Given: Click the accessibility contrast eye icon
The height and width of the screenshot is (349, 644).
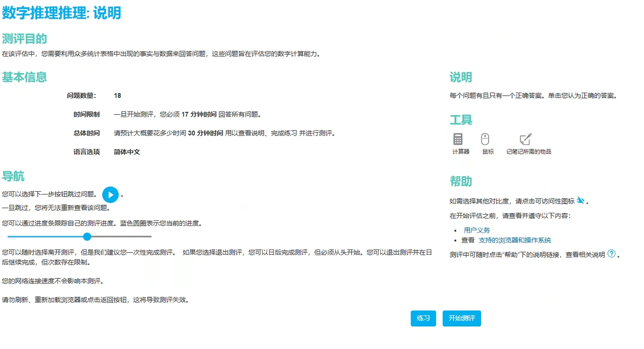Looking at the screenshot, I should (581, 200).
